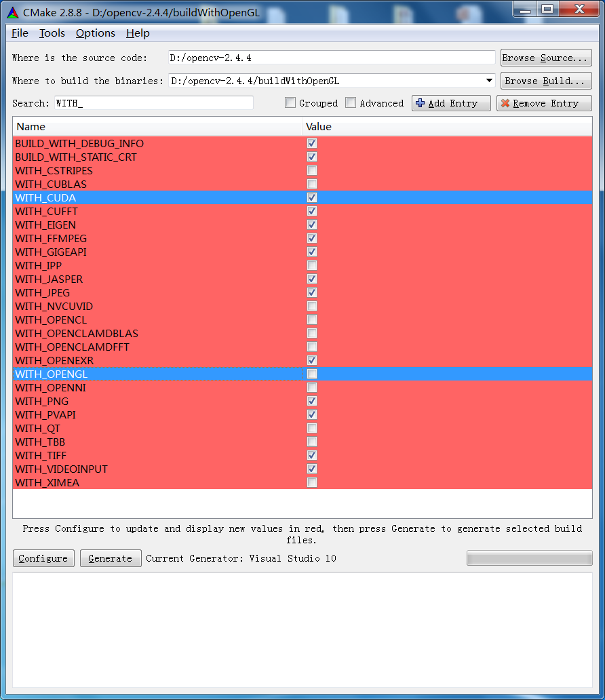This screenshot has height=700, width=605.
Task: Uncheck the WITH_FFMPEG checkbox
Action: click(x=312, y=238)
